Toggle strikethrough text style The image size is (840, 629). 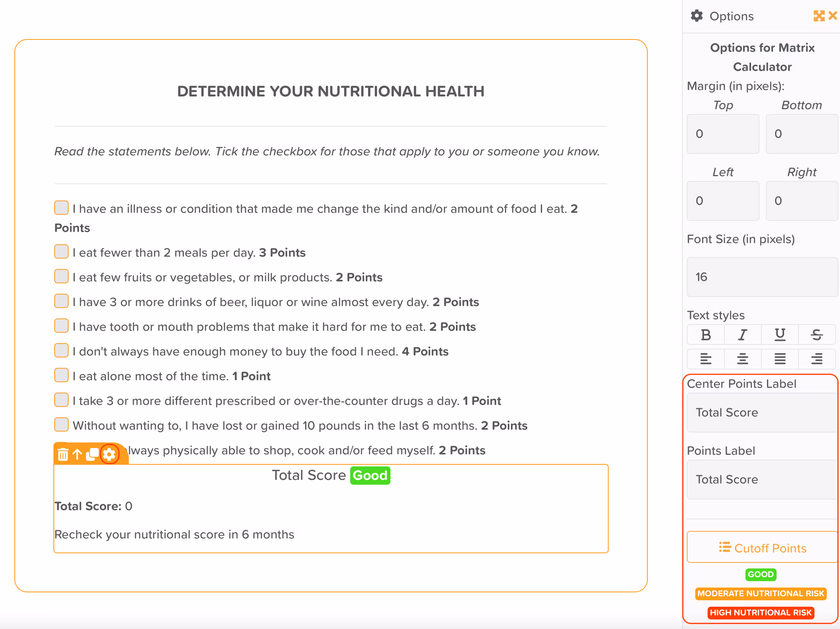817,335
